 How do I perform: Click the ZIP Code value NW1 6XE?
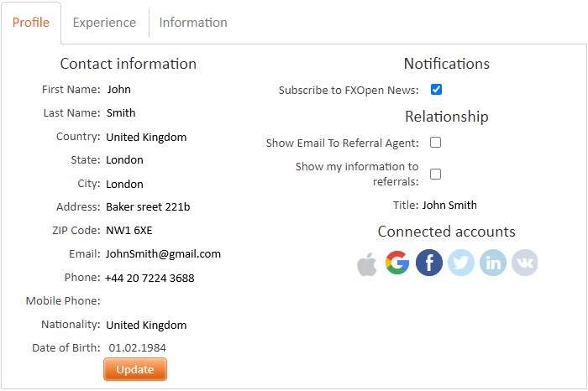129,231
